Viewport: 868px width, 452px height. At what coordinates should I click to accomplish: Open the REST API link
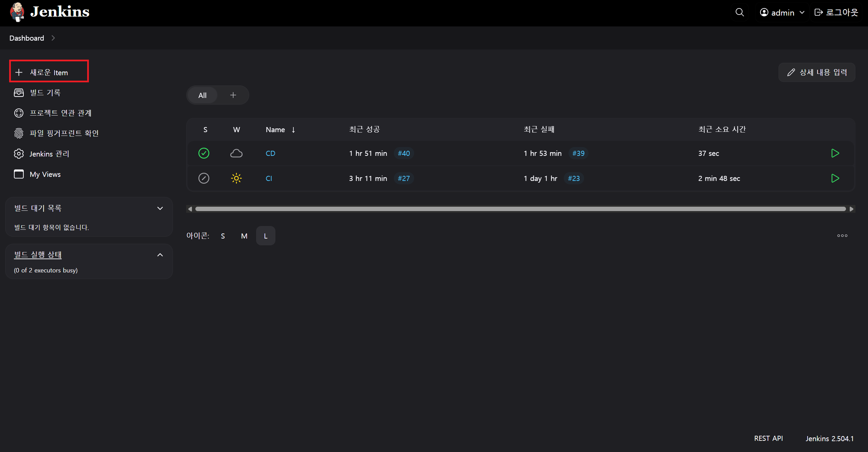coord(768,438)
